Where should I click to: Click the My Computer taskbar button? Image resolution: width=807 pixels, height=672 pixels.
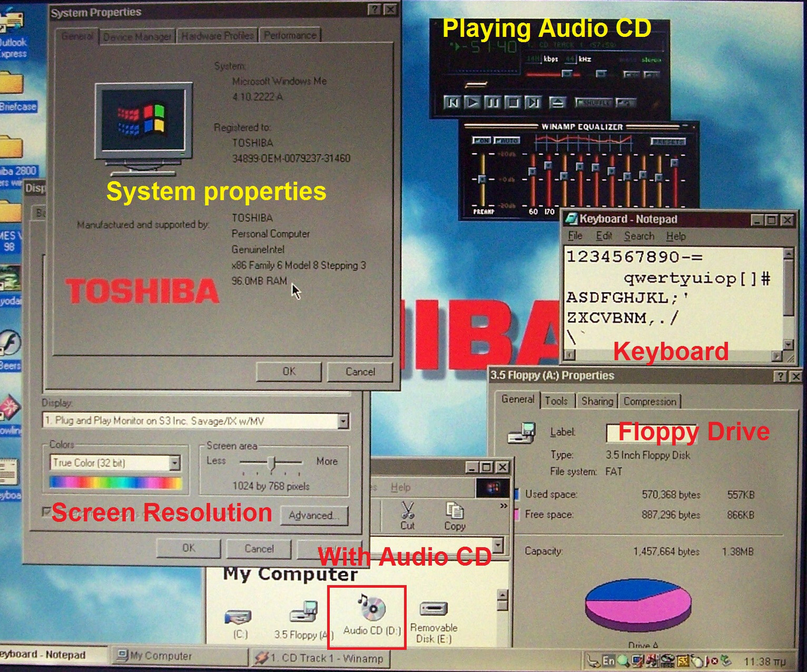pyautogui.click(x=180, y=656)
